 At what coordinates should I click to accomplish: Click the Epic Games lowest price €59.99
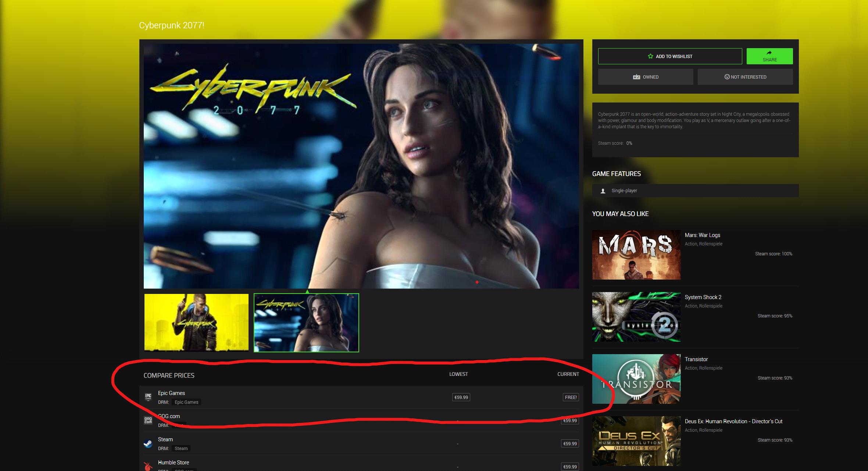[x=461, y=397]
